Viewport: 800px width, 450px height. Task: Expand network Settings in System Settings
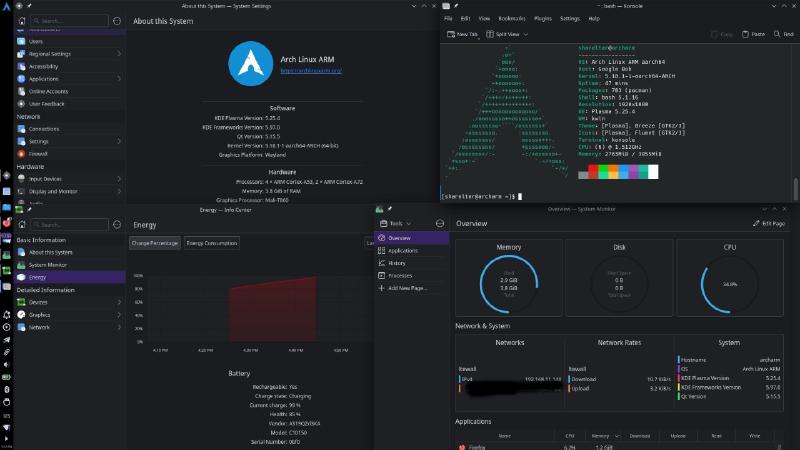119,141
